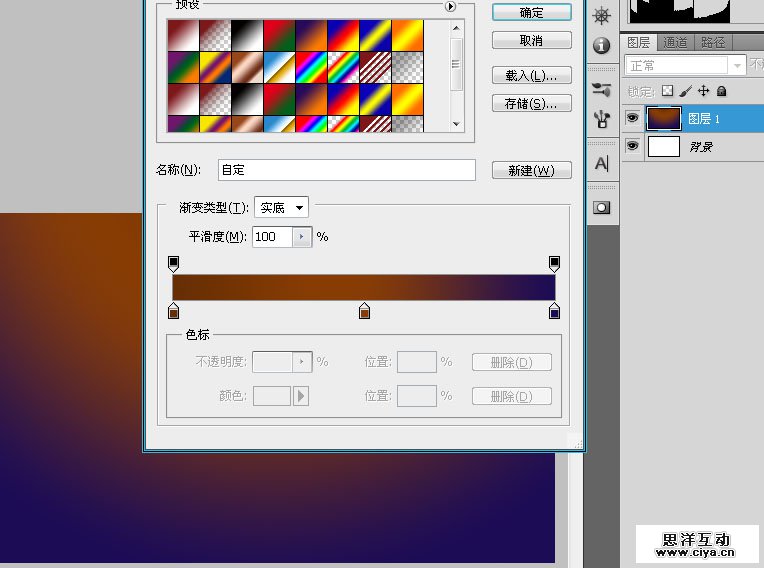Open the presets flyout menu arrow

point(450,6)
